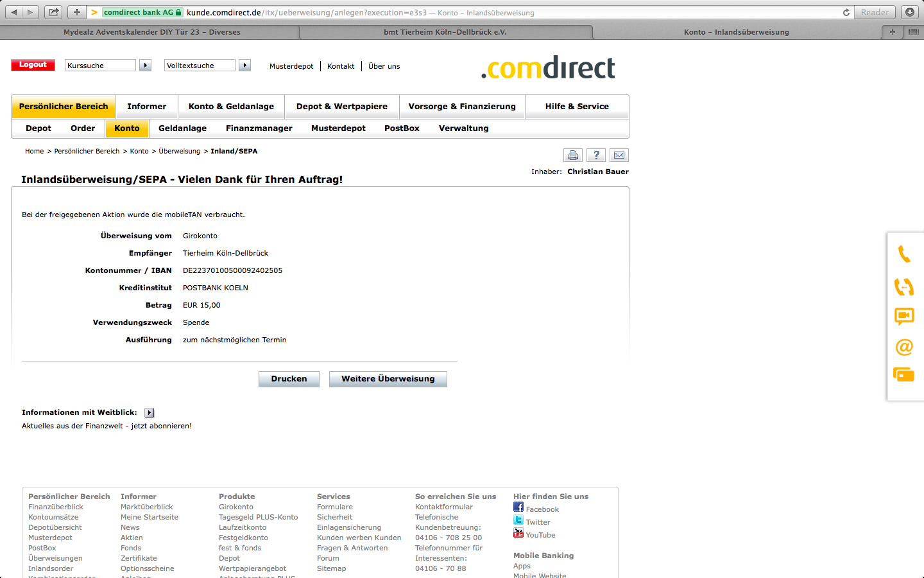Click Home in breadcrumb
The height and width of the screenshot is (578, 924).
click(x=35, y=152)
